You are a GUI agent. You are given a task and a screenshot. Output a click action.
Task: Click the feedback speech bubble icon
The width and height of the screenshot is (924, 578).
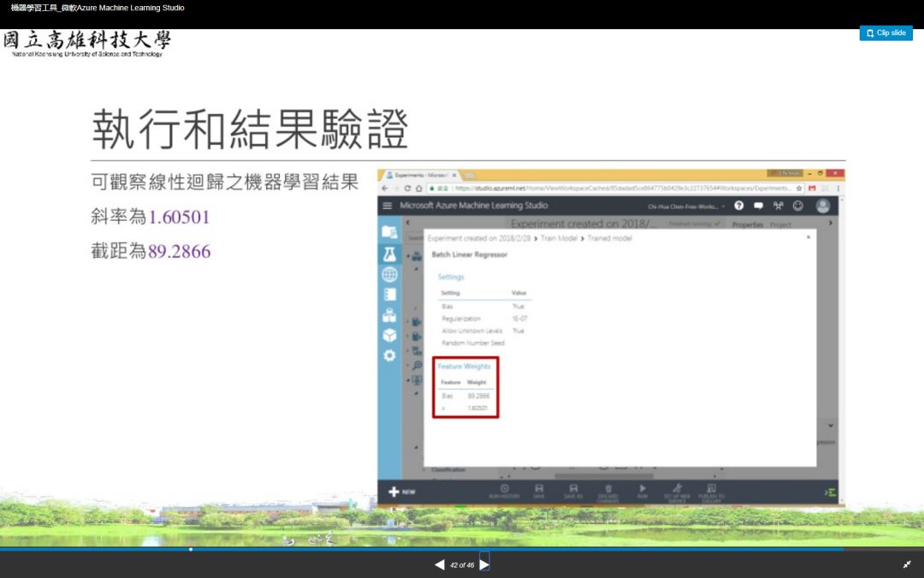(x=758, y=206)
